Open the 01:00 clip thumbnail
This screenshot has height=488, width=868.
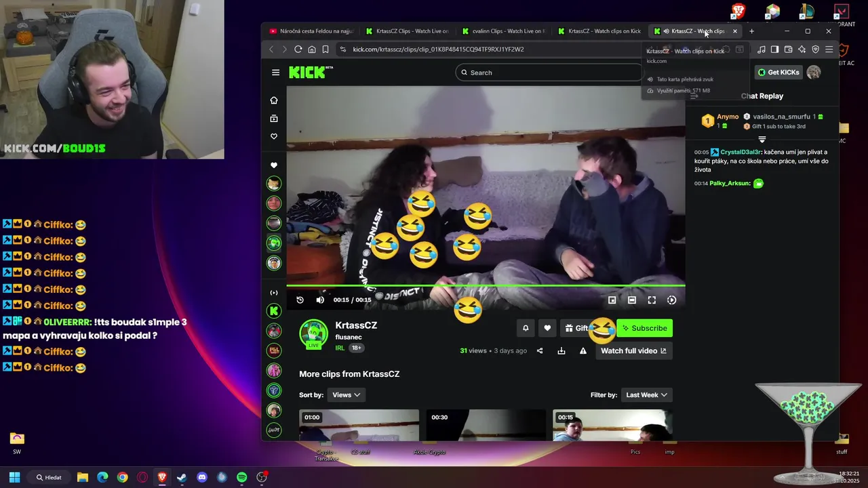pyautogui.click(x=359, y=425)
